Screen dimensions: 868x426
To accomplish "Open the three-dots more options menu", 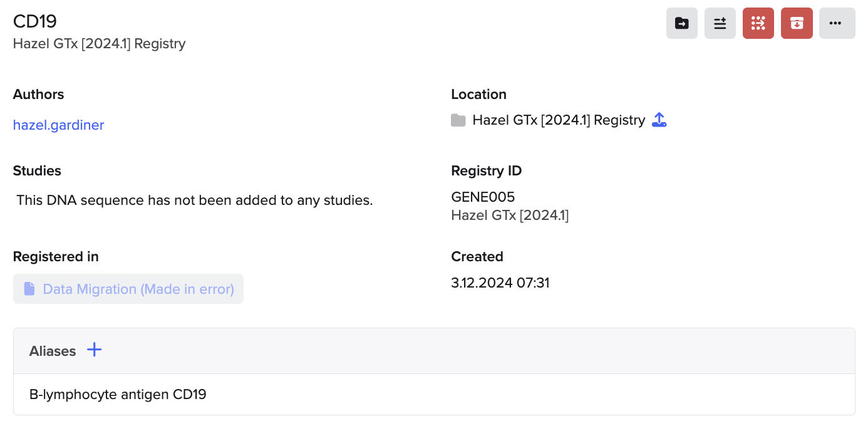I will point(837,23).
